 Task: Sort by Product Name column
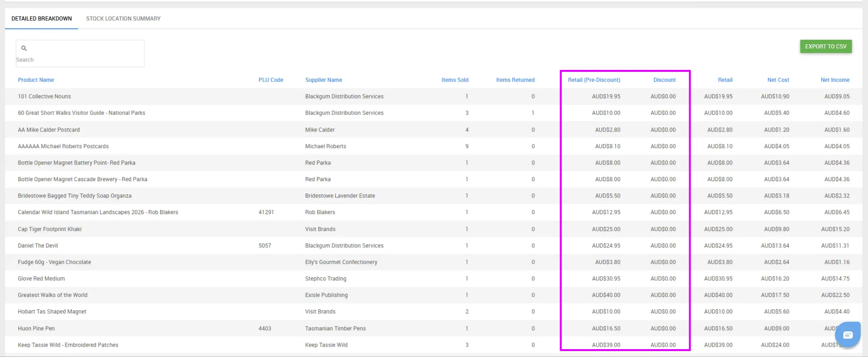pos(36,80)
